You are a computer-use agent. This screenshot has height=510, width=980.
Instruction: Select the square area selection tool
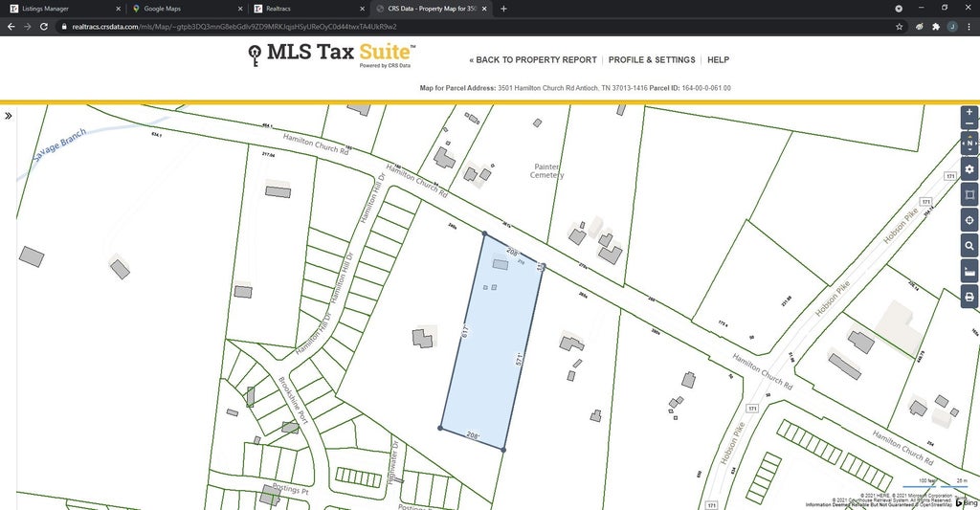pyautogui.click(x=969, y=195)
